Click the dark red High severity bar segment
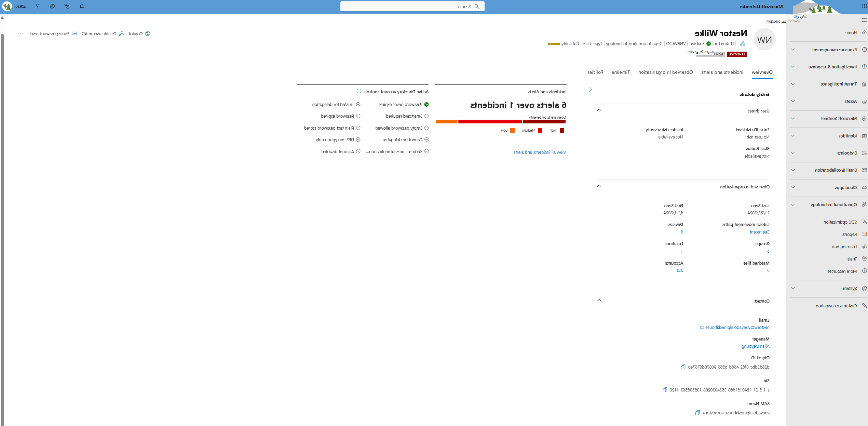868x426 pixels. click(x=544, y=121)
